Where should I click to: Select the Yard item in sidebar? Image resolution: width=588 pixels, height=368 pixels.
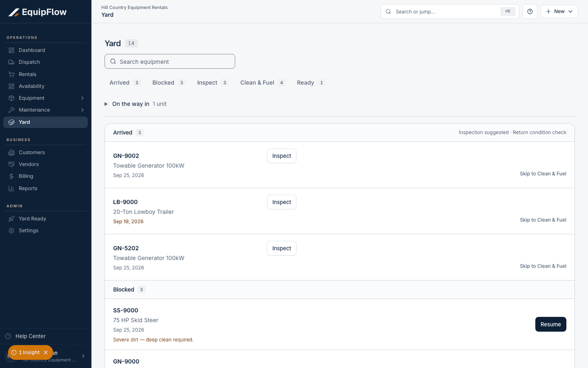45,122
